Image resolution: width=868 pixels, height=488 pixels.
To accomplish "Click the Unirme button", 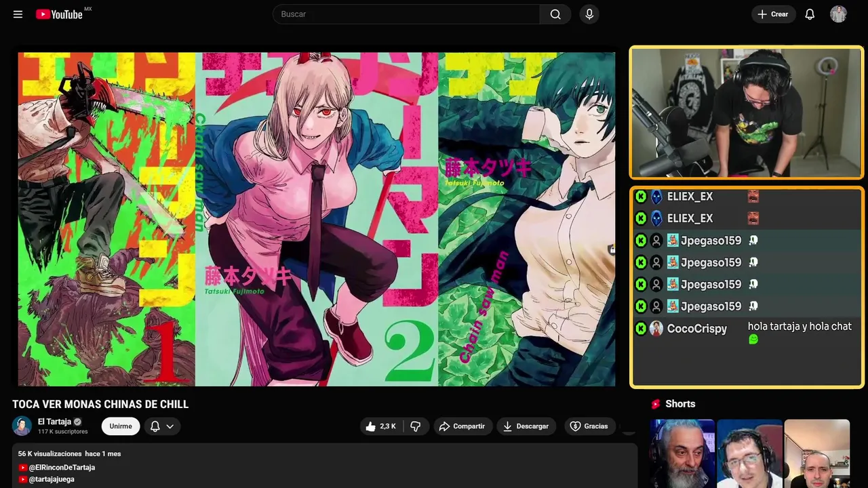I will point(121,426).
